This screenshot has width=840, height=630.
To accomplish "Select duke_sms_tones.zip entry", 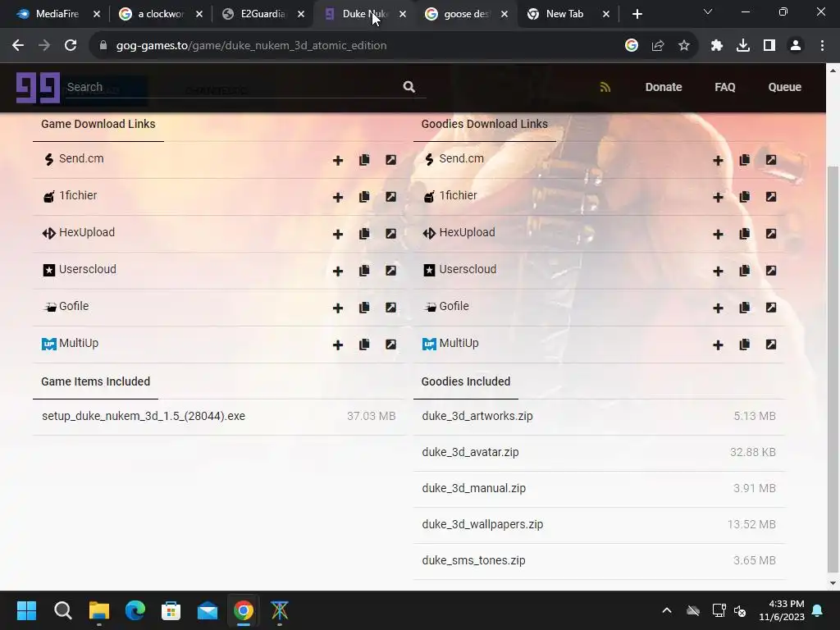I will 599,560.
